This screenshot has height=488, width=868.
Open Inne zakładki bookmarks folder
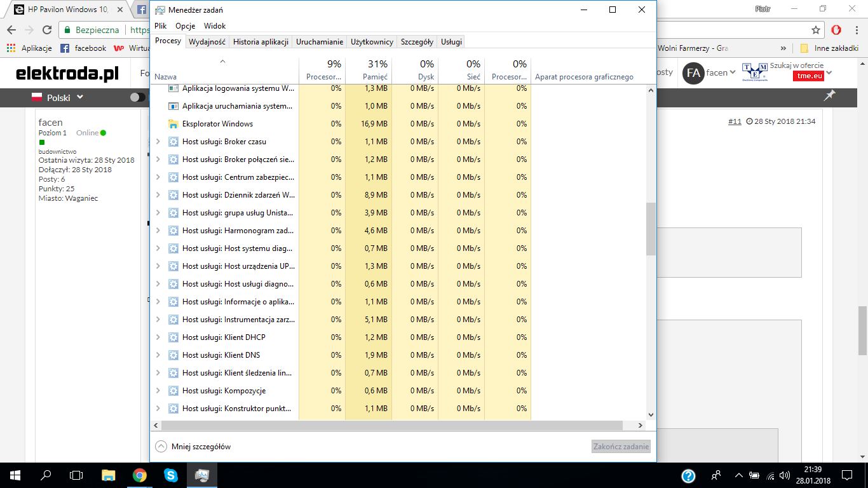coord(829,48)
